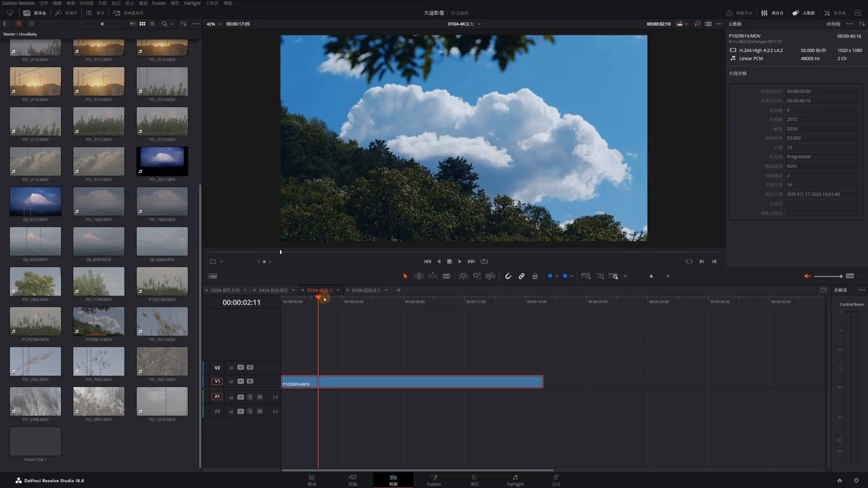Open the Sound Library panel

click(129, 13)
